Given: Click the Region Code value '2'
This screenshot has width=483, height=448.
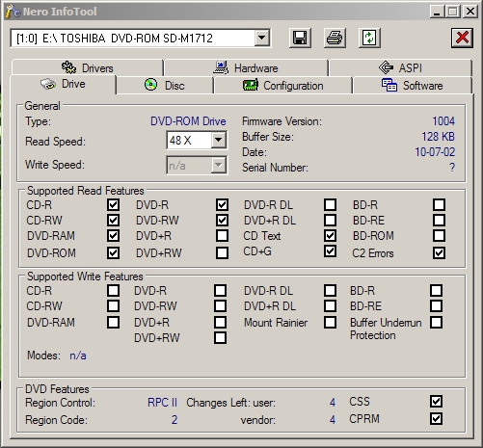Looking at the screenshot, I should tap(174, 420).
